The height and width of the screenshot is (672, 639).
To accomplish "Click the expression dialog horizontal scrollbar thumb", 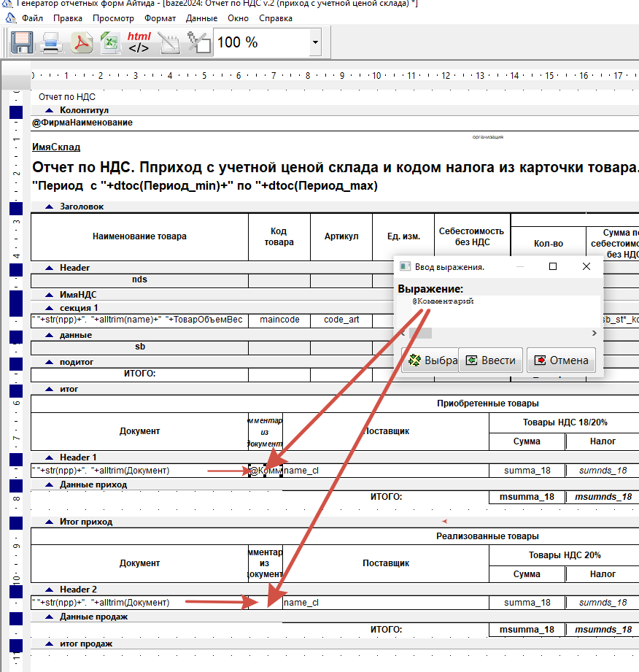I will coord(420,333).
